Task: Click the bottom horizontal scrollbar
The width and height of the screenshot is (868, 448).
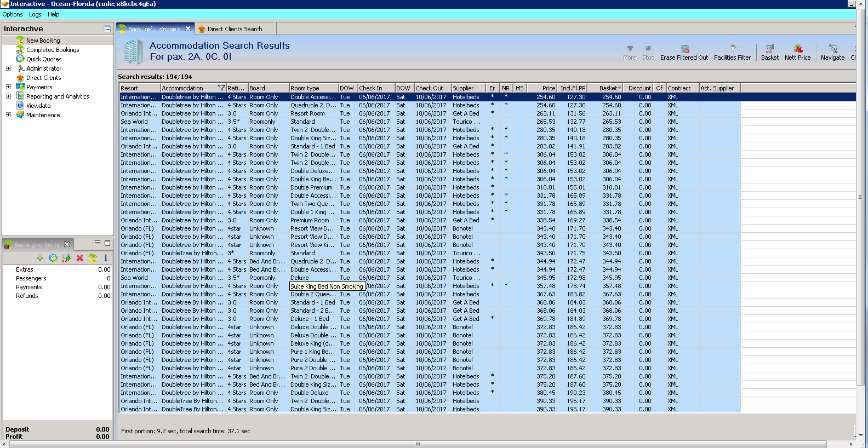Action: (418, 444)
